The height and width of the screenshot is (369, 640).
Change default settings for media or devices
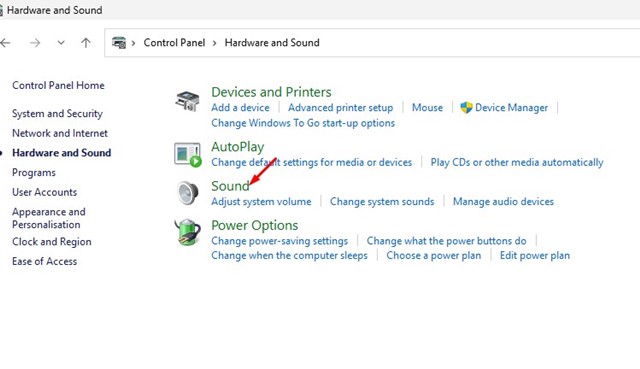(311, 162)
